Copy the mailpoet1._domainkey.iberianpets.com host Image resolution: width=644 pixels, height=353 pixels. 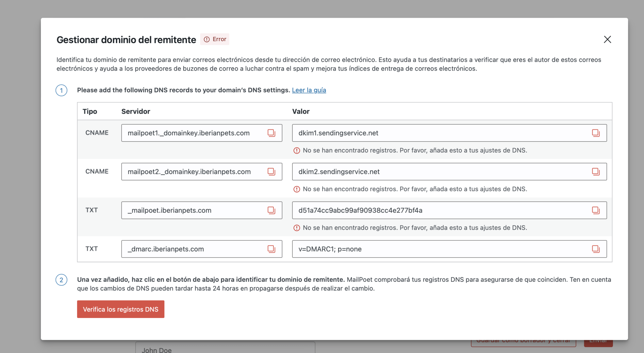point(271,133)
